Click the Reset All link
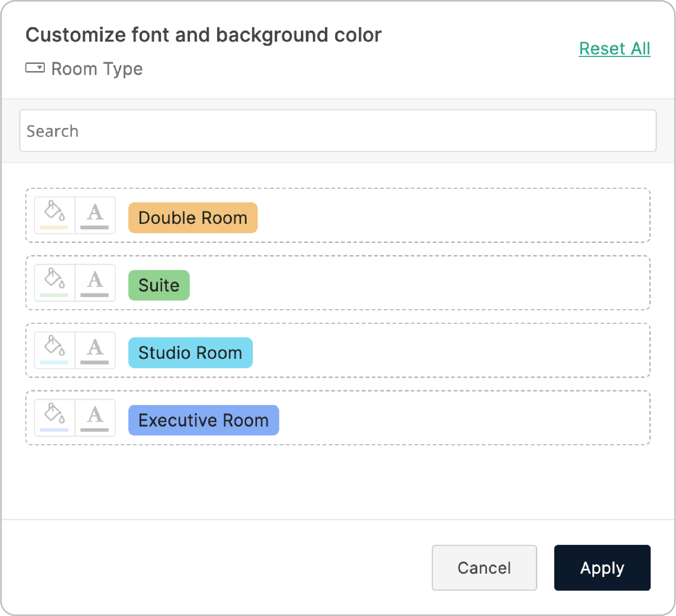 pyautogui.click(x=615, y=48)
